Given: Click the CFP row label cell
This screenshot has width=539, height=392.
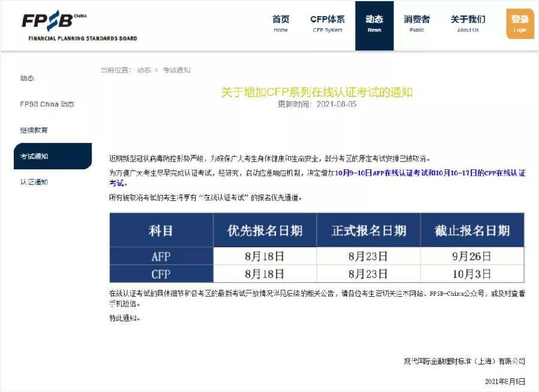Looking at the screenshot, I should tap(161, 274).
